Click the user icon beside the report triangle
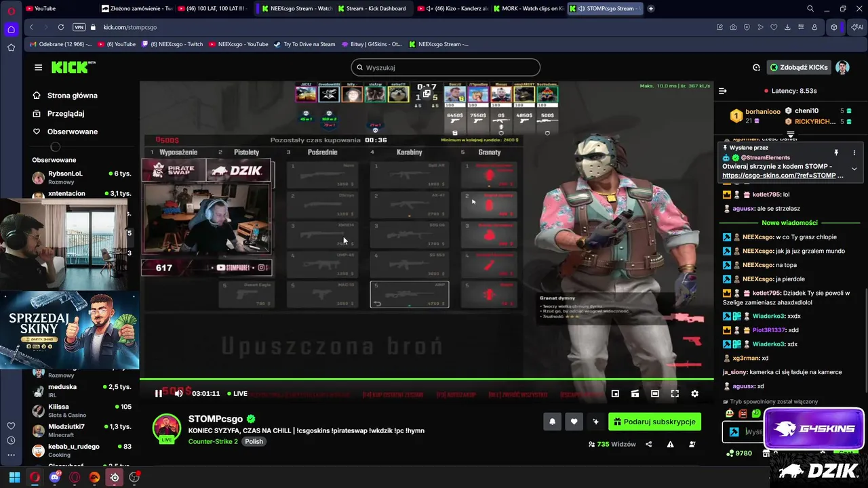Screen dimensions: 868x488 pos(692,445)
